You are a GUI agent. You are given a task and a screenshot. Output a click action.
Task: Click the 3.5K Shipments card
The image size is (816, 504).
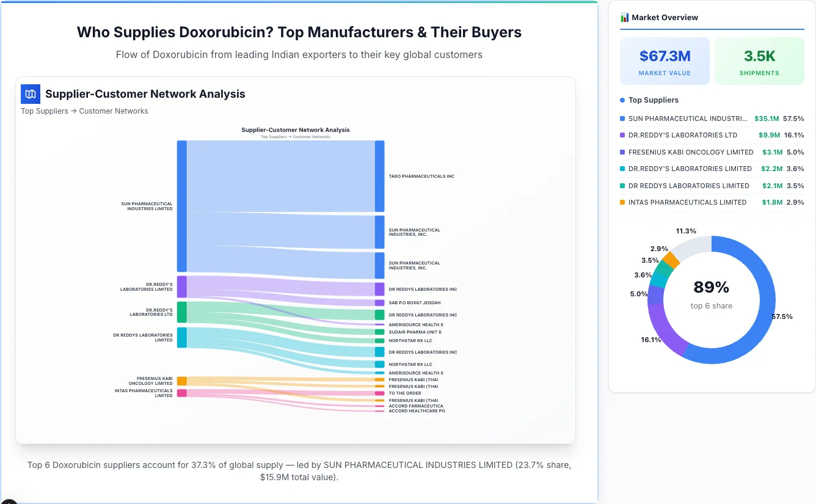[x=759, y=60]
